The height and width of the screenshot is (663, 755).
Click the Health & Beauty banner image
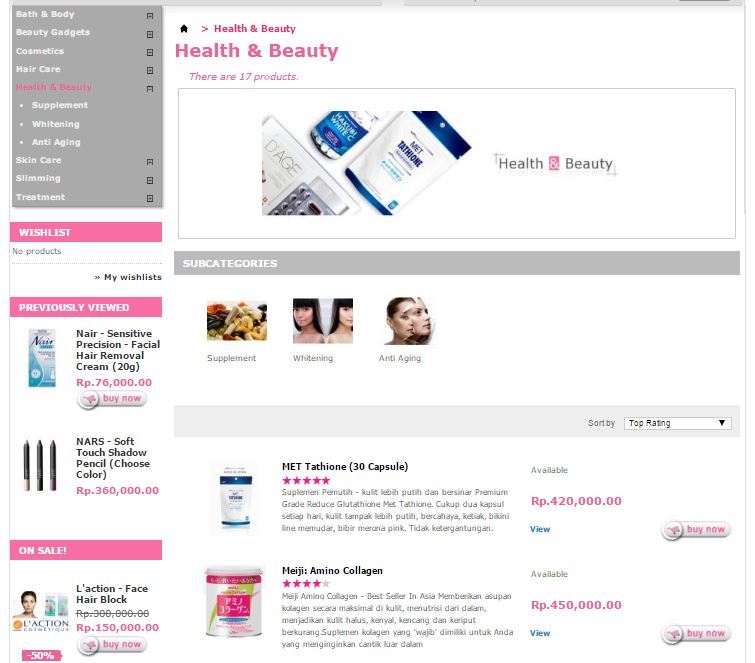(456, 163)
